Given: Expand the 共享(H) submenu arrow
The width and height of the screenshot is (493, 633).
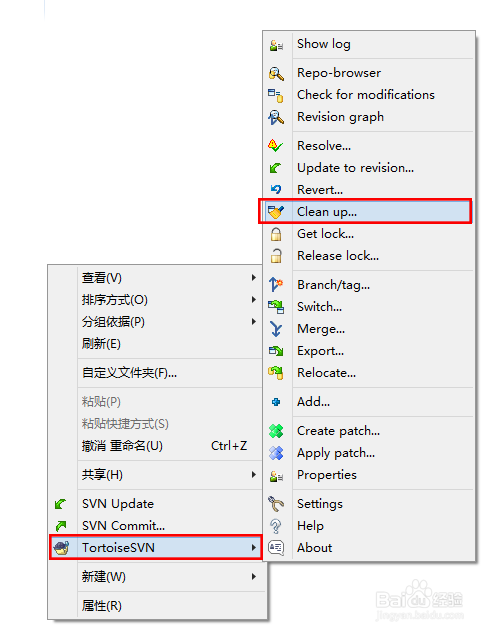Looking at the screenshot, I should tap(254, 475).
